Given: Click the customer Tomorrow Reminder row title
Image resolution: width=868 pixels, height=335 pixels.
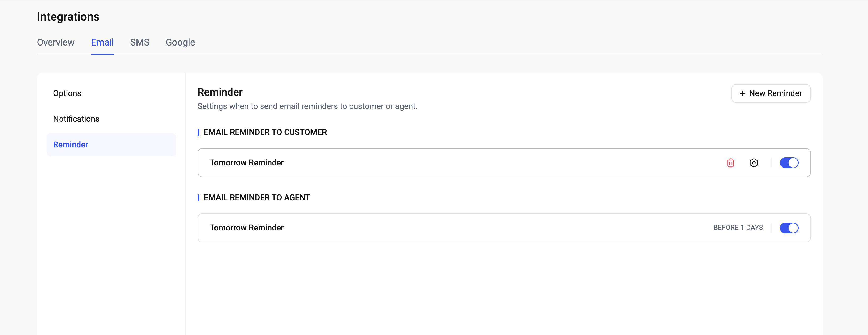Looking at the screenshot, I should coord(246,163).
